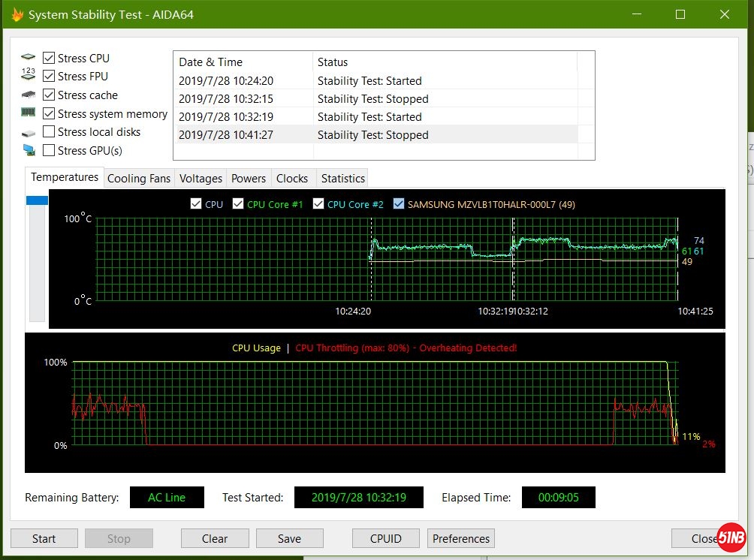Click the memory module icon beside Stress system memory
Viewport: 754px width, 560px height.
pyautogui.click(x=29, y=113)
